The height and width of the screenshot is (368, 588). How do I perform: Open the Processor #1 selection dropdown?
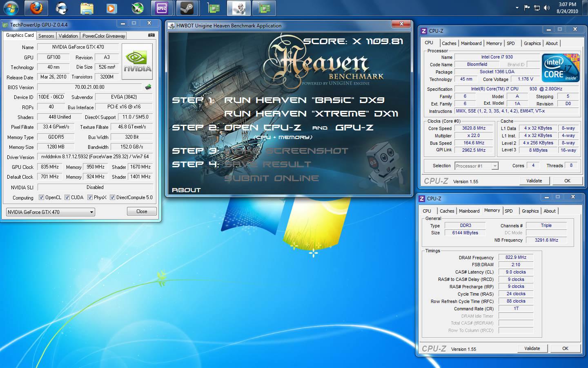pos(477,166)
